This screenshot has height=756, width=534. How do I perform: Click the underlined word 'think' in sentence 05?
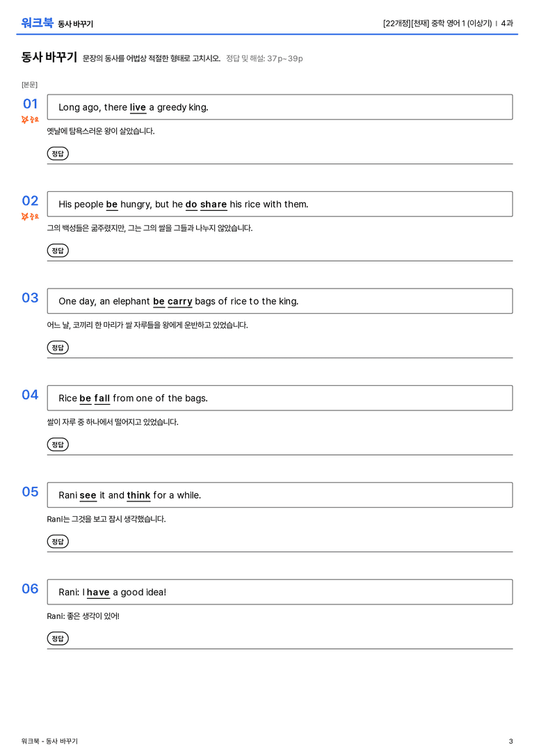[139, 495]
